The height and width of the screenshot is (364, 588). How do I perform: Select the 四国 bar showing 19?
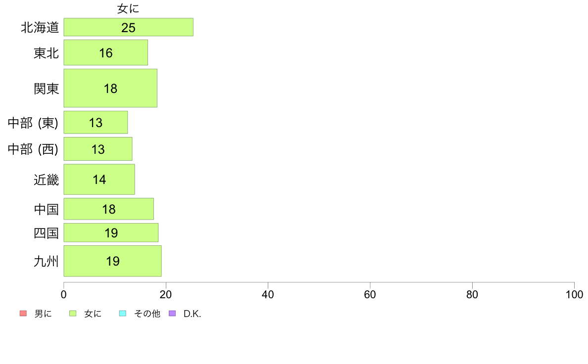click(111, 233)
